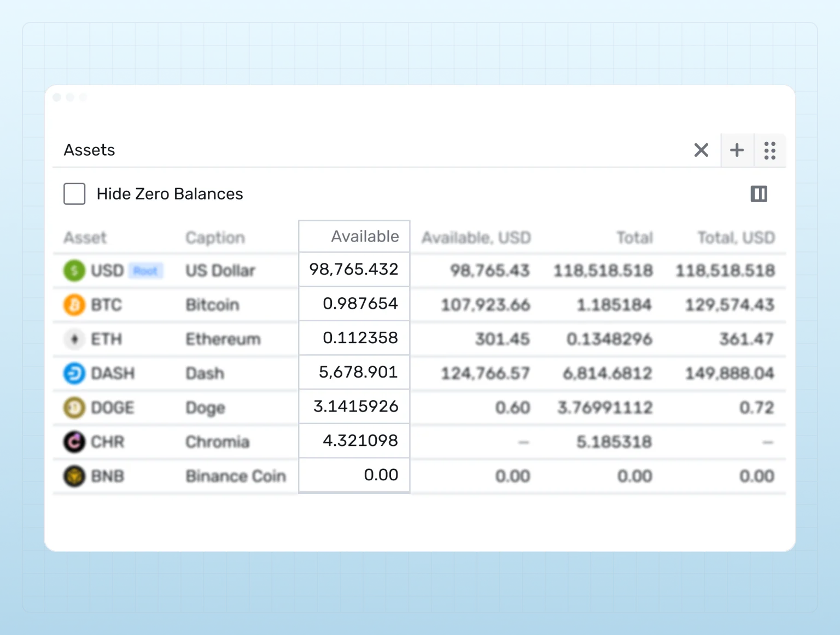This screenshot has height=635, width=840.
Task: Click the green USD coin icon
Action: click(x=74, y=271)
